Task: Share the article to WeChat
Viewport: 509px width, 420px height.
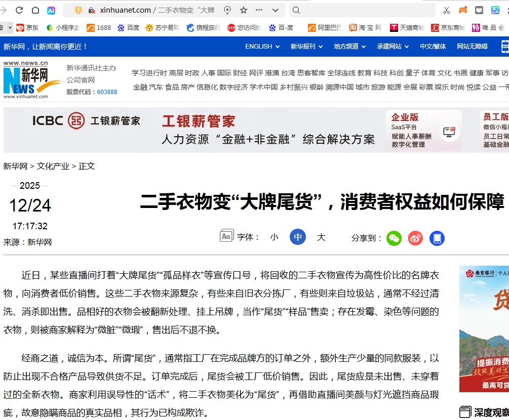Action: click(x=394, y=238)
